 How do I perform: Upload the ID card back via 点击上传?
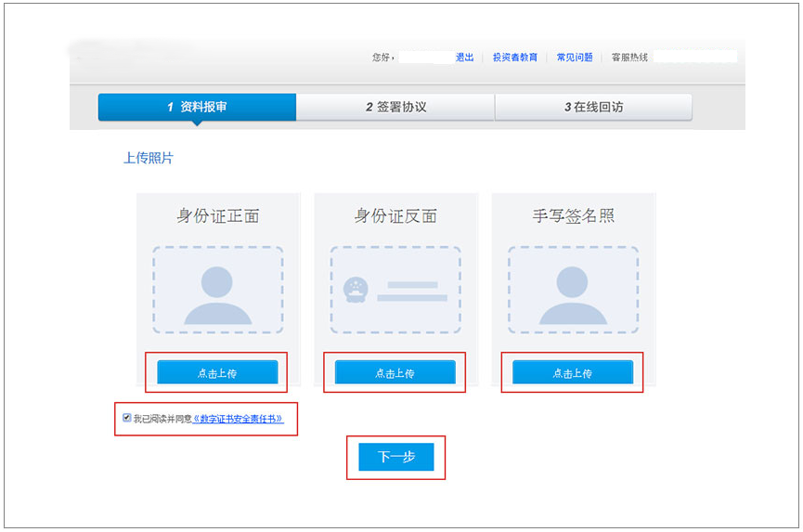pyautogui.click(x=395, y=372)
